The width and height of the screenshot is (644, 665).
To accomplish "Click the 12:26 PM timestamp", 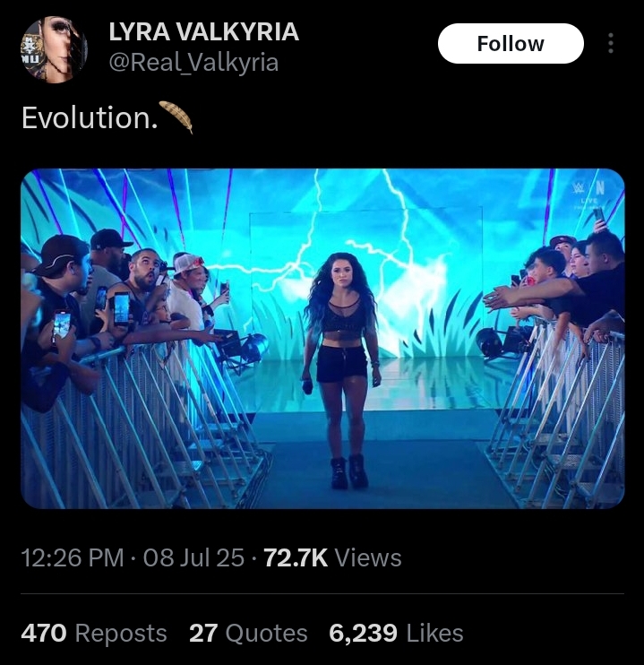I will tap(72, 557).
